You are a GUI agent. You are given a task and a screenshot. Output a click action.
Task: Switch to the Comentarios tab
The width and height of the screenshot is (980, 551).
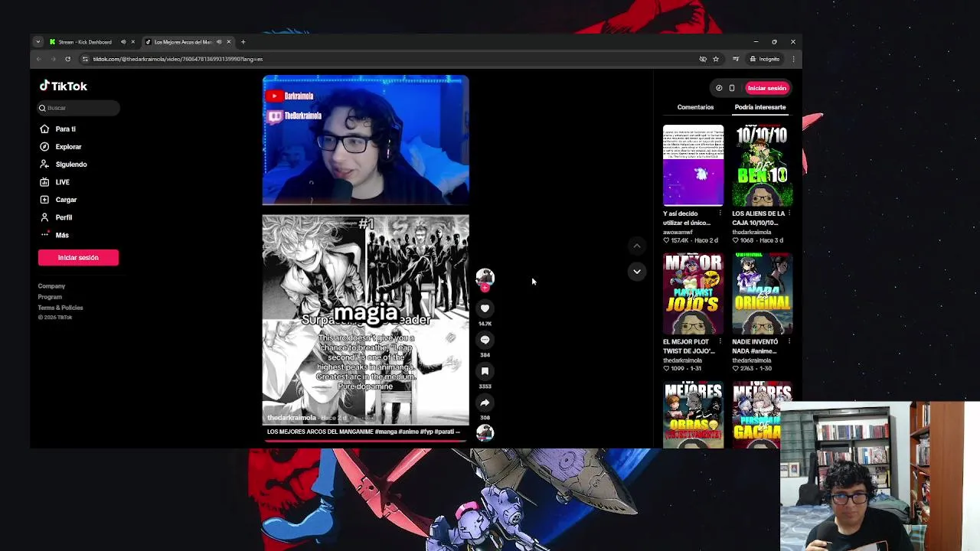click(695, 107)
